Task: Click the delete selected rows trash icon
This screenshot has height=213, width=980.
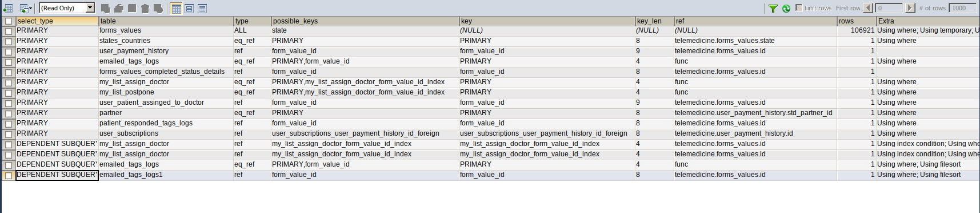Action: pos(145,8)
